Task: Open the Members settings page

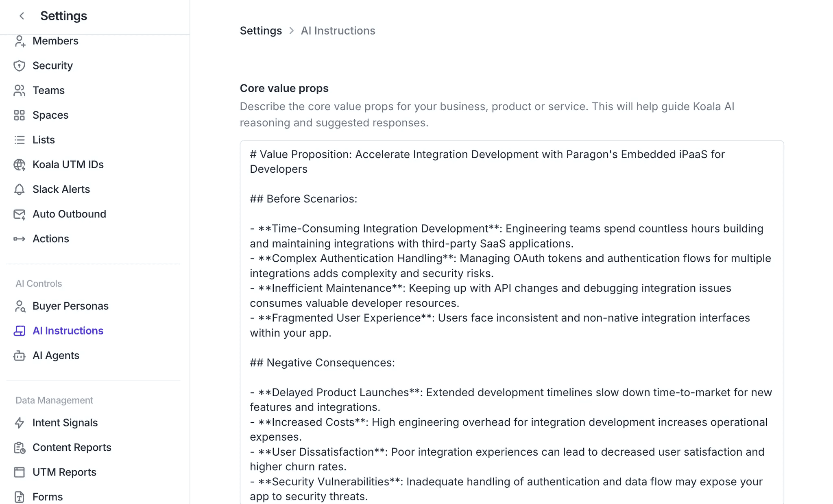Action: click(x=55, y=41)
